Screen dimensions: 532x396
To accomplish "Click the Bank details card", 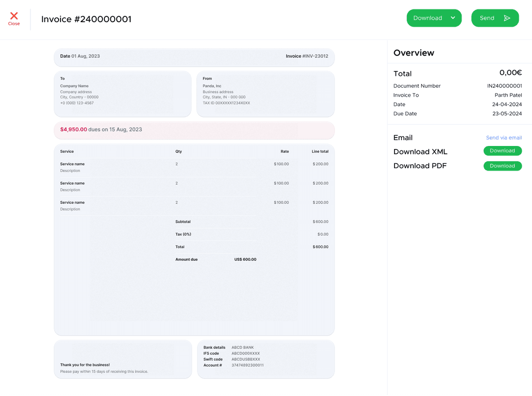I will (266, 359).
